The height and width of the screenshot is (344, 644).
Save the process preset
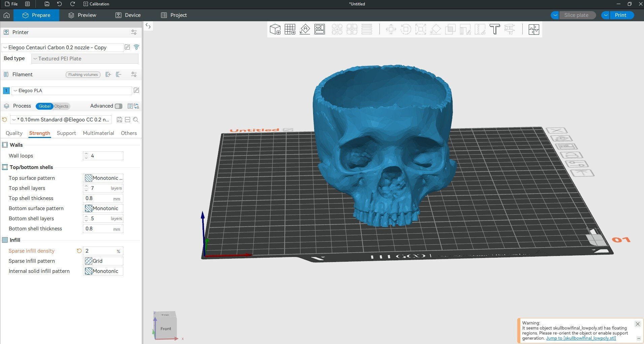tap(119, 120)
